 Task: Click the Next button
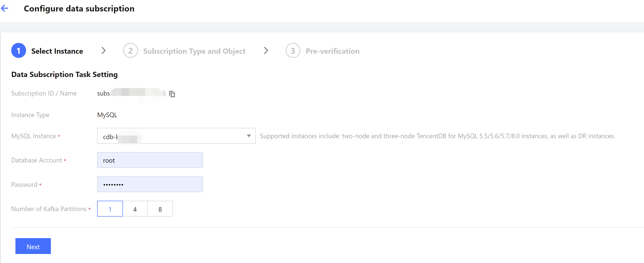pos(33,246)
